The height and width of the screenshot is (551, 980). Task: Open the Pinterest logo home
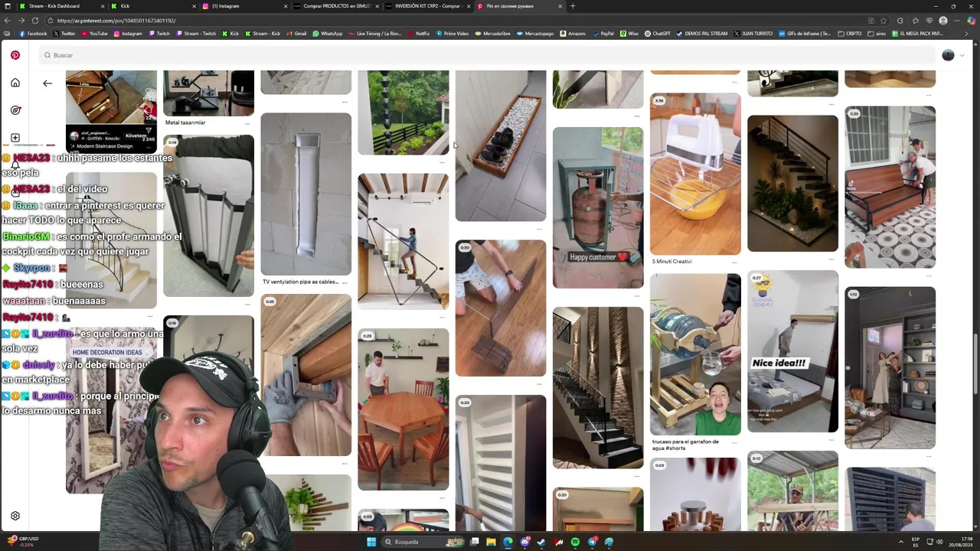(x=15, y=55)
